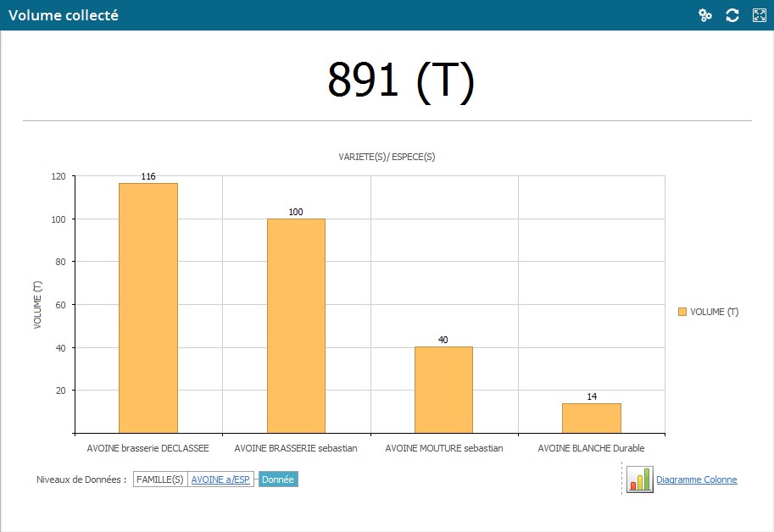The image size is (774, 532).
Task: Click the 891 (T) total value
Action: click(x=400, y=80)
